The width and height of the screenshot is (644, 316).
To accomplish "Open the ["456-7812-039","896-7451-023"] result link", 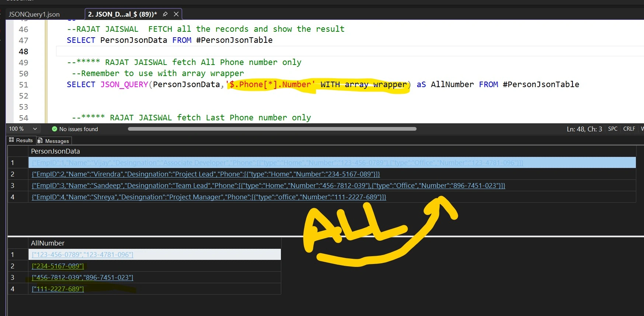I will point(83,278).
